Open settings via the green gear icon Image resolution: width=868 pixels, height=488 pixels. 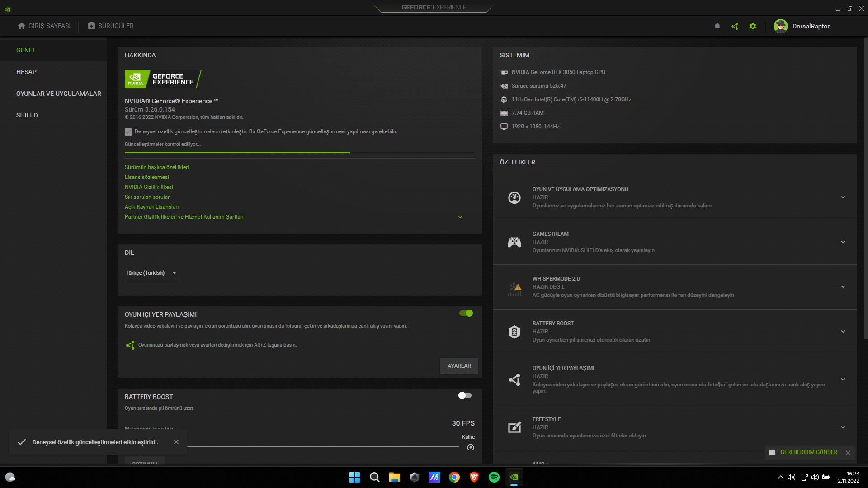(753, 26)
